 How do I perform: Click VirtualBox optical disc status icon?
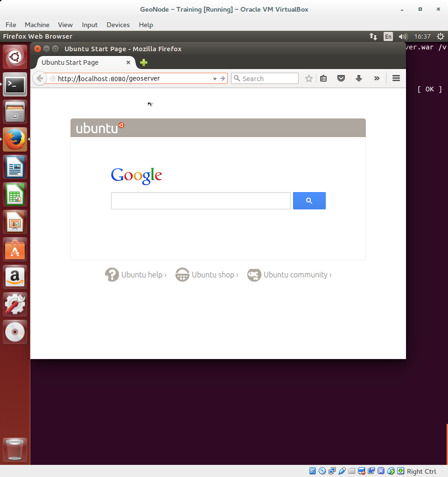(322, 471)
